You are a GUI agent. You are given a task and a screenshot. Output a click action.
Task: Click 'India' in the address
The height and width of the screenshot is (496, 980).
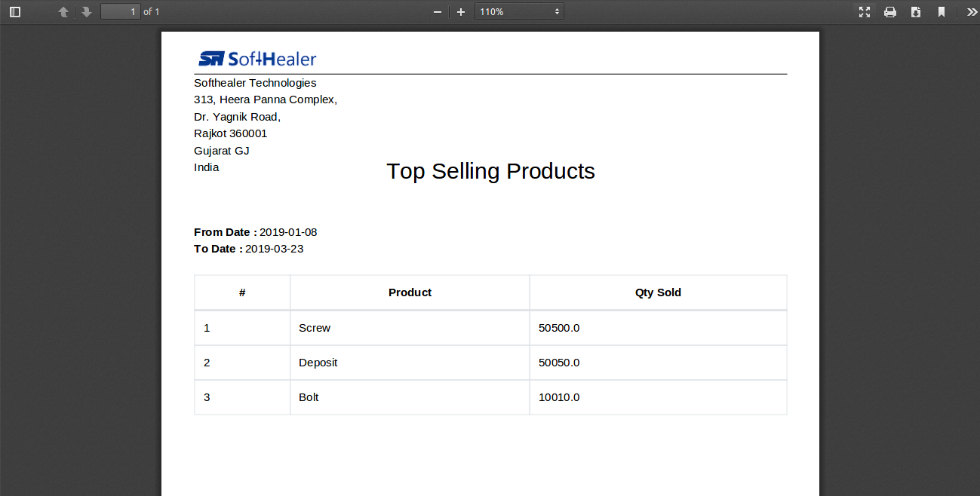207,167
